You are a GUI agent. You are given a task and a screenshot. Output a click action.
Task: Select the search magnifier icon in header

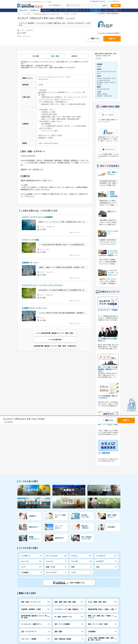click(x=68, y=5)
